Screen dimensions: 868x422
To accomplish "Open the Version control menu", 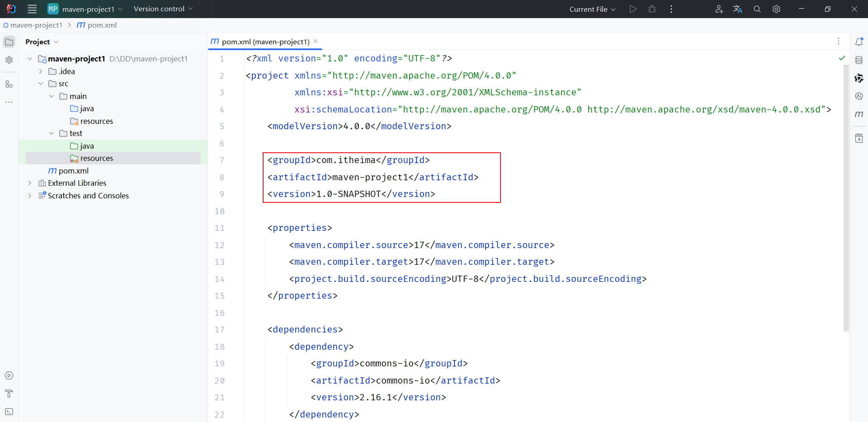I will tap(162, 9).
